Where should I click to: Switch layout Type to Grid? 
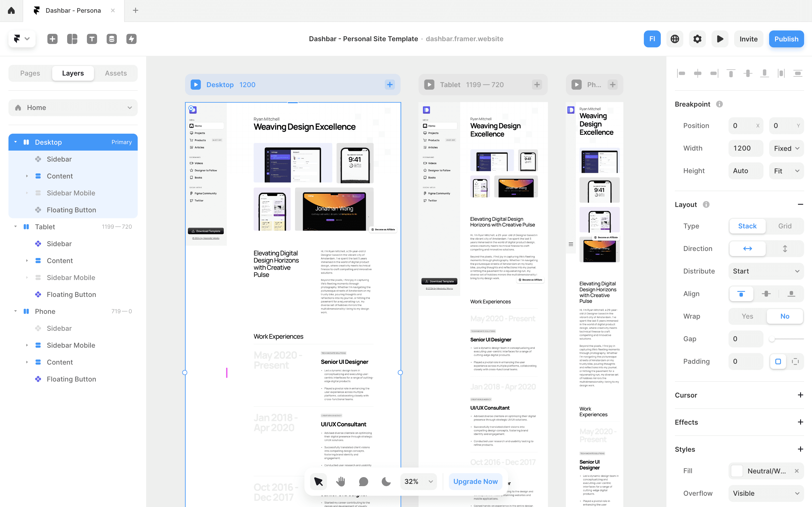[785, 226]
